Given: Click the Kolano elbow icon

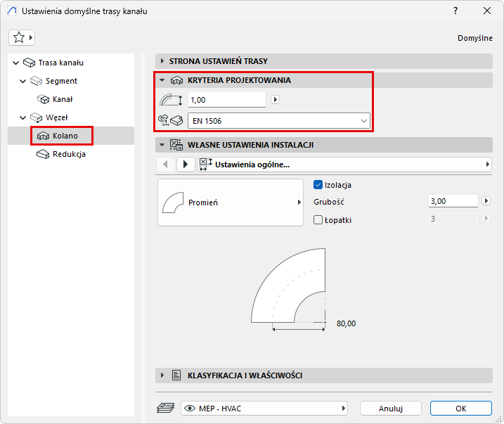Looking at the screenshot, I should pos(43,136).
